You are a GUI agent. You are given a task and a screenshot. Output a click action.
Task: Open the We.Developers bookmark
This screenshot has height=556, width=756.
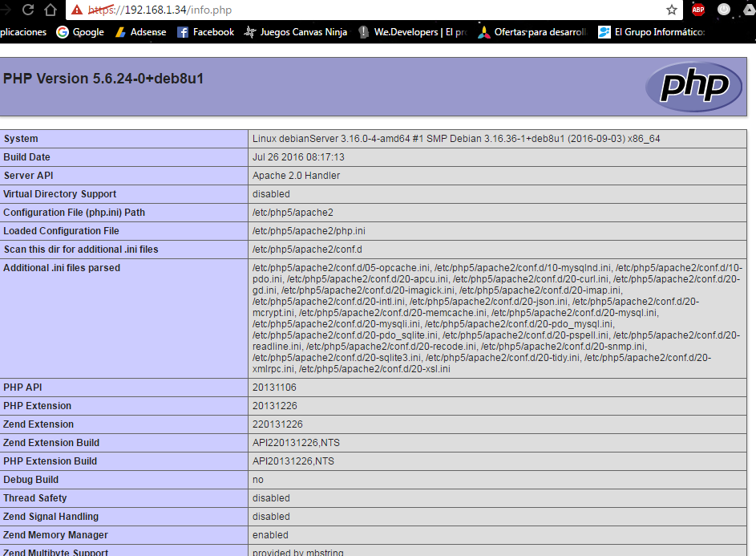[412, 32]
